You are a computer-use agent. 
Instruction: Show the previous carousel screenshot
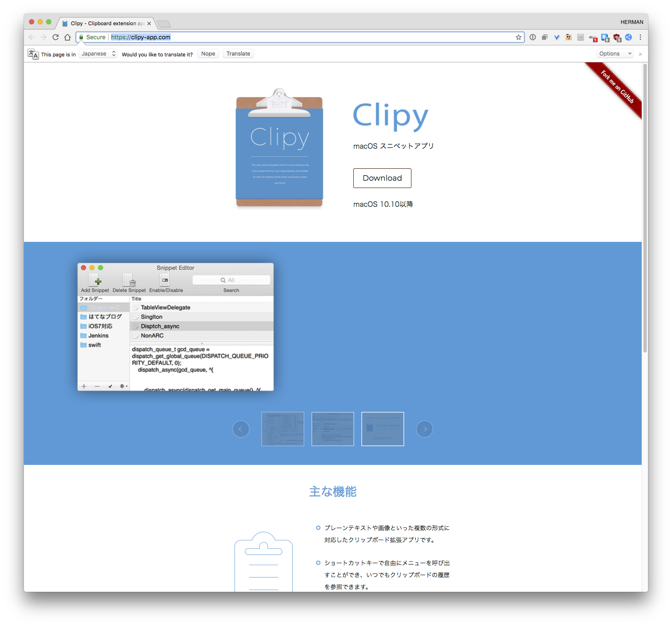(x=241, y=429)
